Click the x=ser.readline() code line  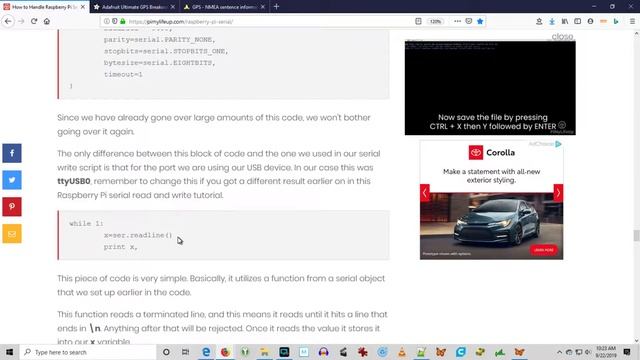(x=138, y=235)
